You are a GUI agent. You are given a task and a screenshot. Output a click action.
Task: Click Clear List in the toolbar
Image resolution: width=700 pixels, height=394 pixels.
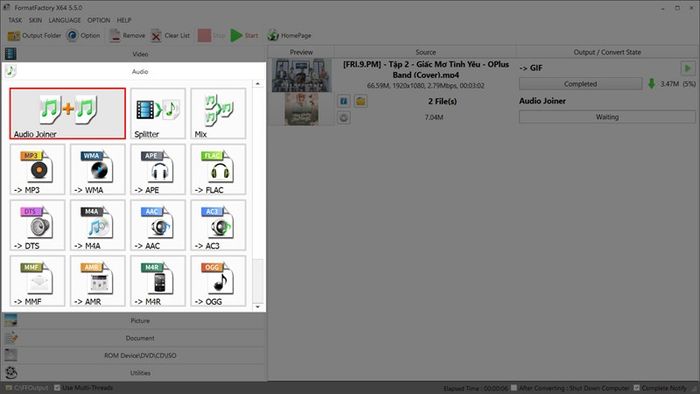tap(170, 35)
